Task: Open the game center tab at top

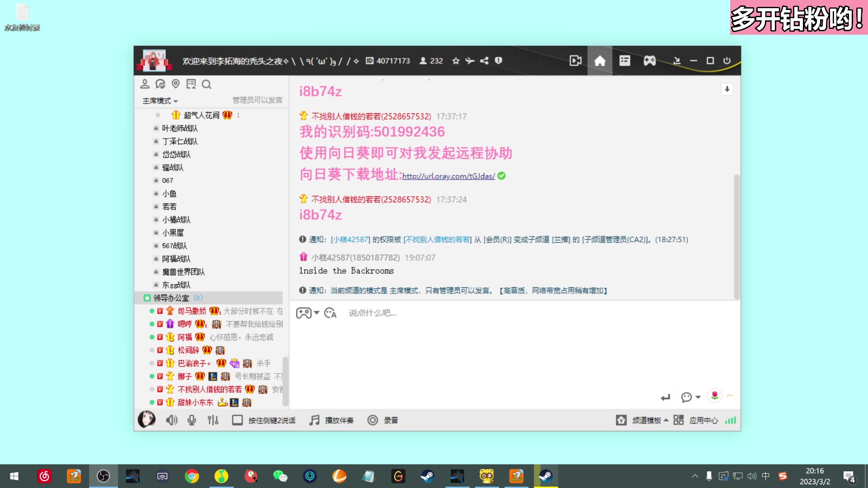Action: point(649,61)
